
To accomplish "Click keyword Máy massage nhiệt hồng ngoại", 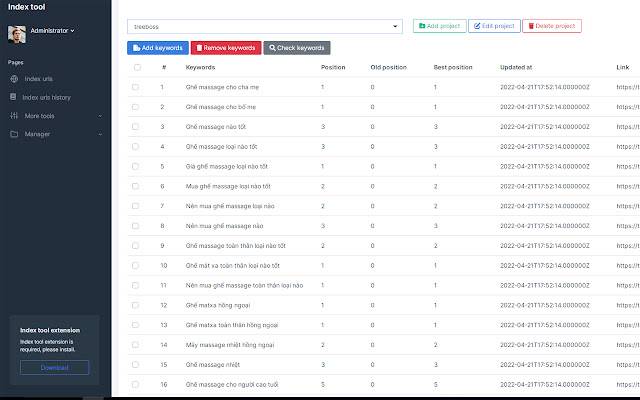I will [x=230, y=345].
